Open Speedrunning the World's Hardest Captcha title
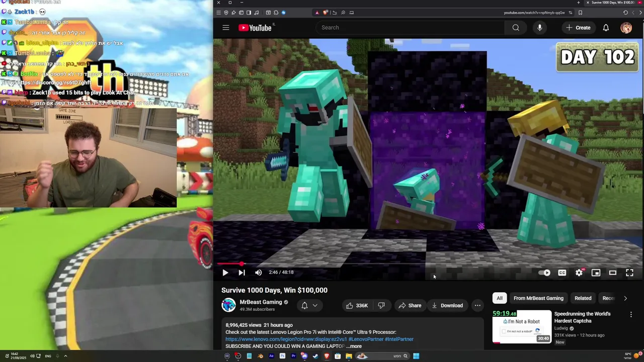Screen dimensions: 644x362 coord(582,317)
